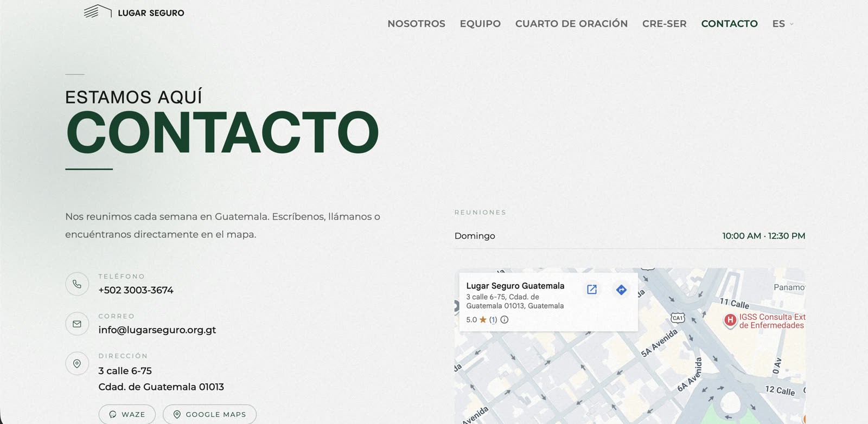This screenshot has height=424, width=868.
Task: Click the envelope icon beside Correo
Action: (77, 324)
